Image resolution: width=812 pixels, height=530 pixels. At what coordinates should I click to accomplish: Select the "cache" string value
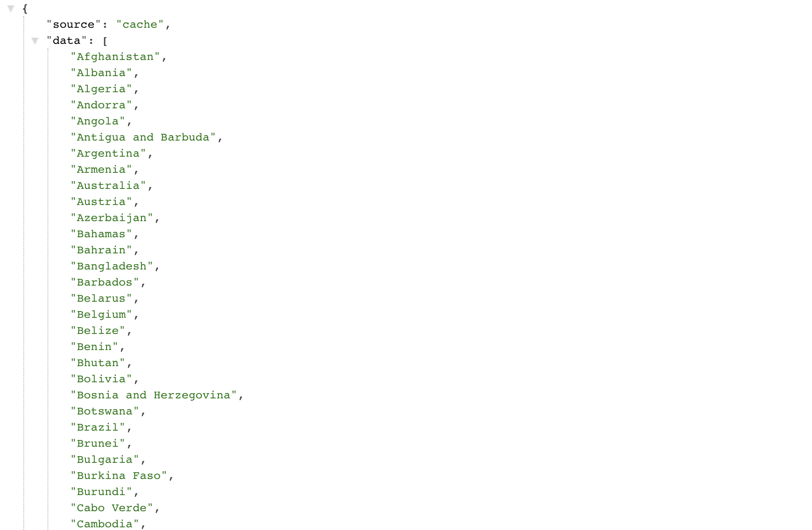(140, 25)
